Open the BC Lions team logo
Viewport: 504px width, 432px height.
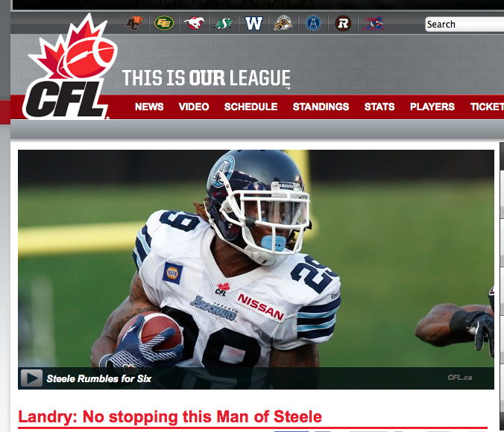(x=134, y=23)
